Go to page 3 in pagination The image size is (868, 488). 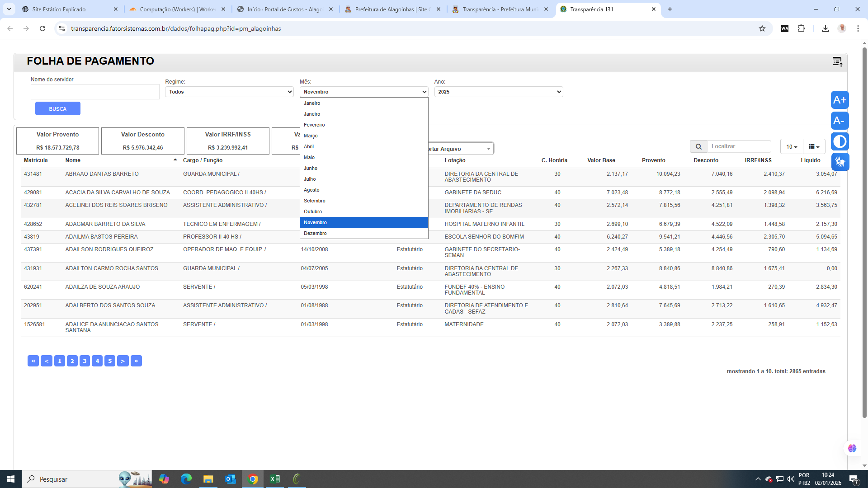[85, 361]
